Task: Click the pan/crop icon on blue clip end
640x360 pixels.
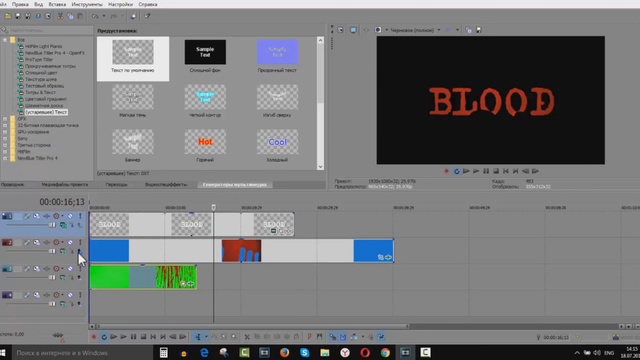Action: pos(380,257)
